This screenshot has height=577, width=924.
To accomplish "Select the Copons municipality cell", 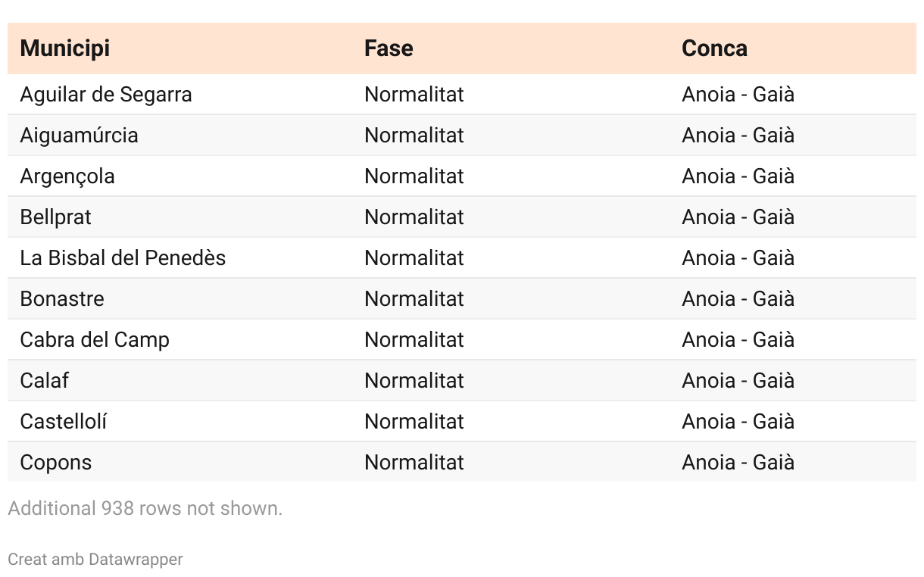I will pos(56,463).
